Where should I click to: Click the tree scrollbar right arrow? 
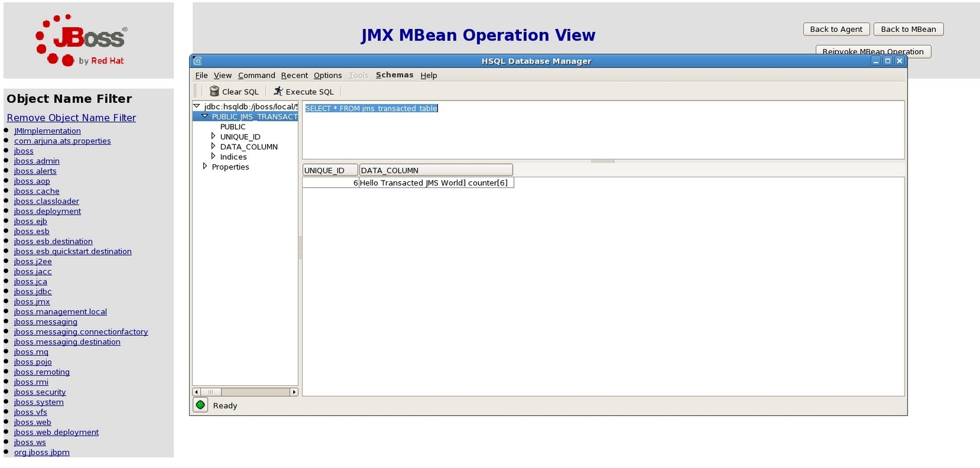(294, 392)
